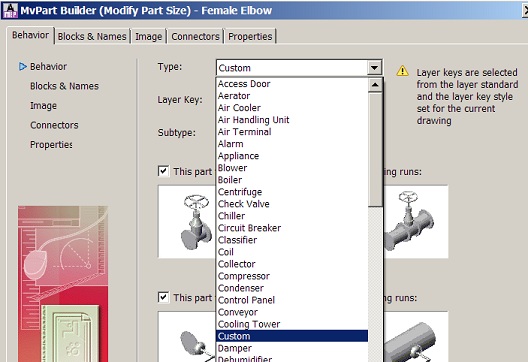
Task: Choose Coil from the Type list
Action: [292, 252]
